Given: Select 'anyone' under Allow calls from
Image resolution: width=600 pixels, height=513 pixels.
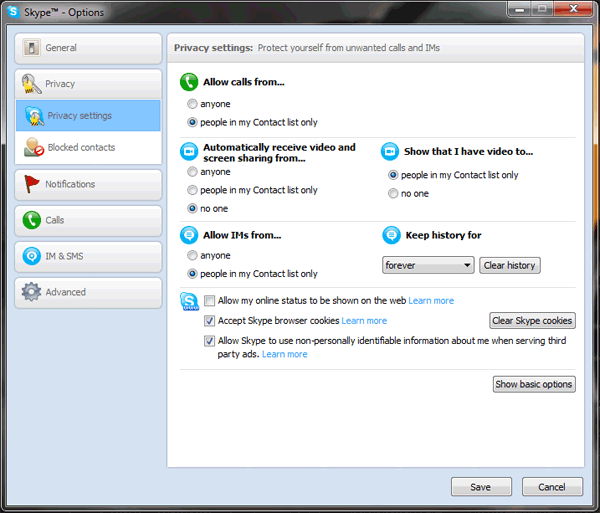Looking at the screenshot, I should tap(193, 104).
